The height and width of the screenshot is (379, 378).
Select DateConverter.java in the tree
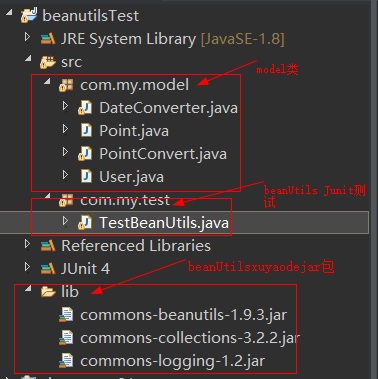[169, 108]
